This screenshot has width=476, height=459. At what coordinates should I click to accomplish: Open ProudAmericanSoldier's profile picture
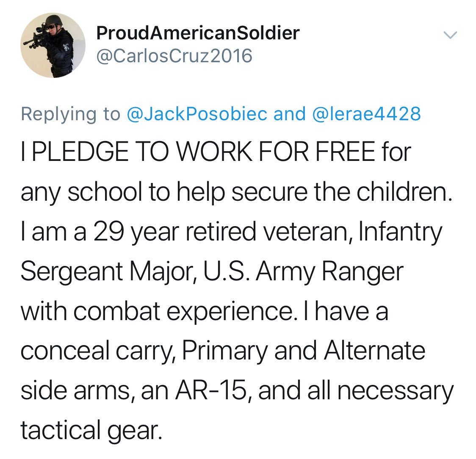(x=53, y=45)
